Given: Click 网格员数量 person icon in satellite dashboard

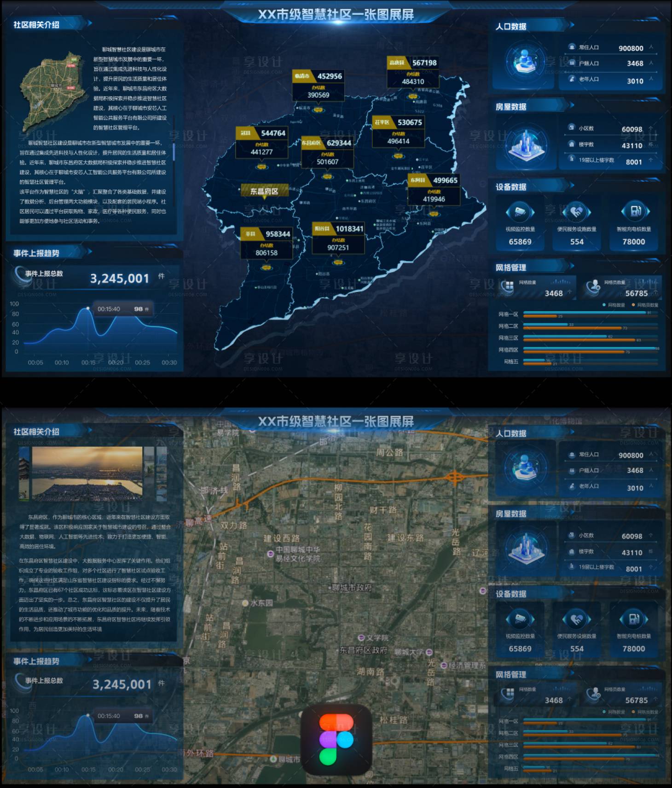Looking at the screenshot, I should coord(593,694).
